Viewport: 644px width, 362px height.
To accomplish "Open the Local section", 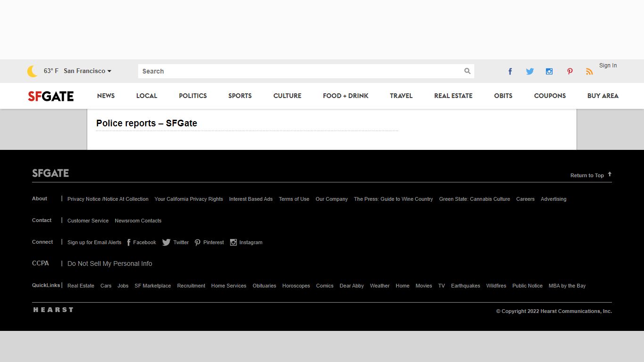I will click(x=147, y=96).
